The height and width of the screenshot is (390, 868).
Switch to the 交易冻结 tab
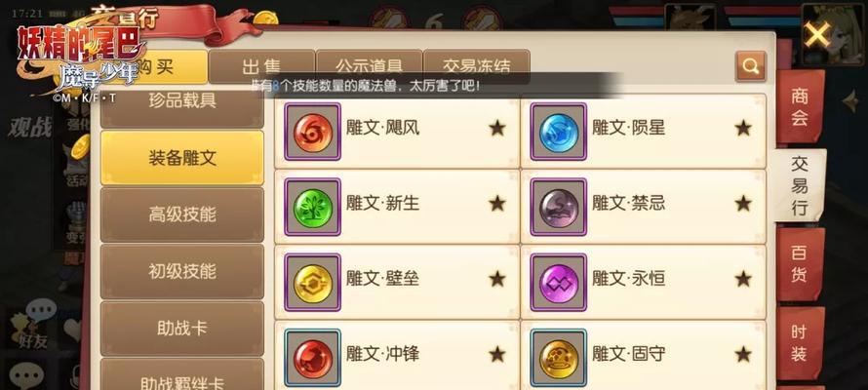[476, 66]
